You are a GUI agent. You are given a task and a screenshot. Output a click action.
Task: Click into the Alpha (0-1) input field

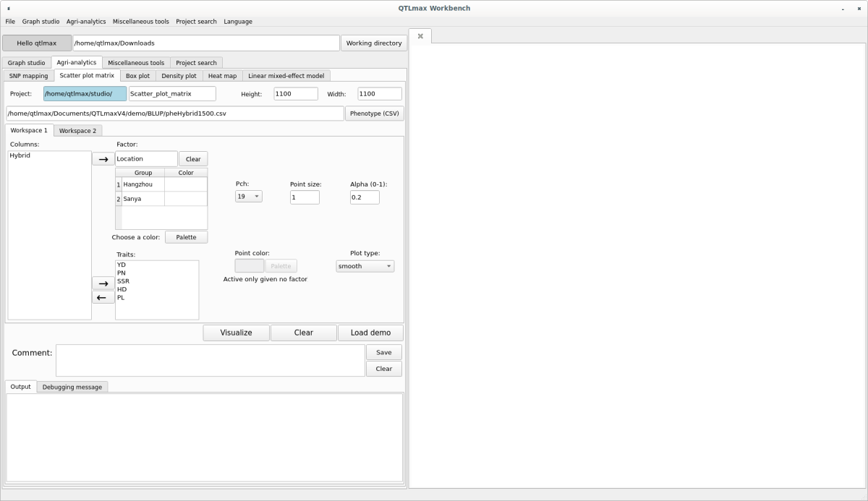coord(365,197)
